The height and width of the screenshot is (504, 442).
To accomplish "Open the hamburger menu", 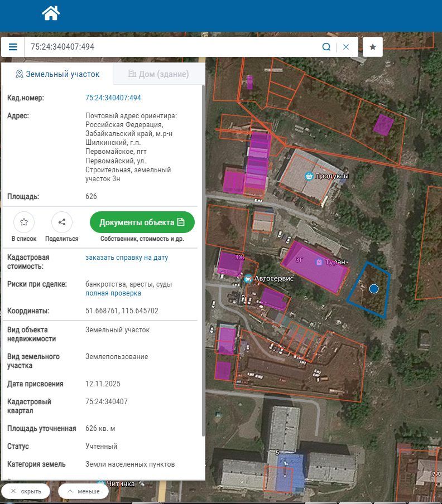I will tap(13, 47).
